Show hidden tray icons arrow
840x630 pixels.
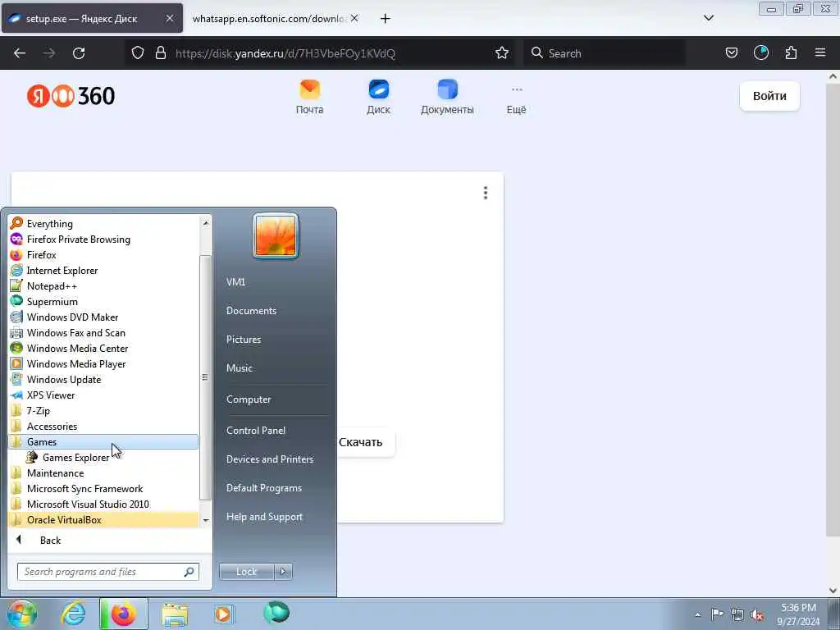click(x=697, y=615)
